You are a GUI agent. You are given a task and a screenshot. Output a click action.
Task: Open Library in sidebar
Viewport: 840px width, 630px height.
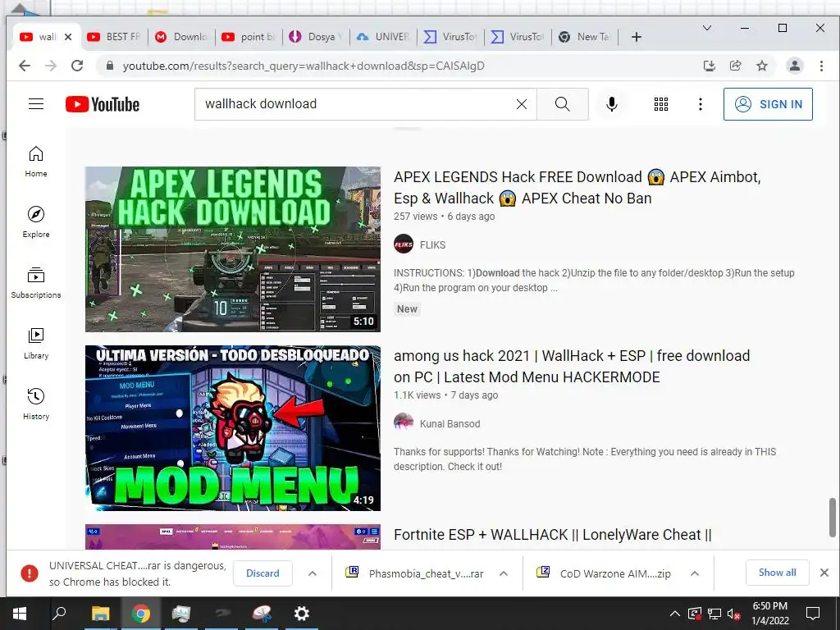(36, 344)
